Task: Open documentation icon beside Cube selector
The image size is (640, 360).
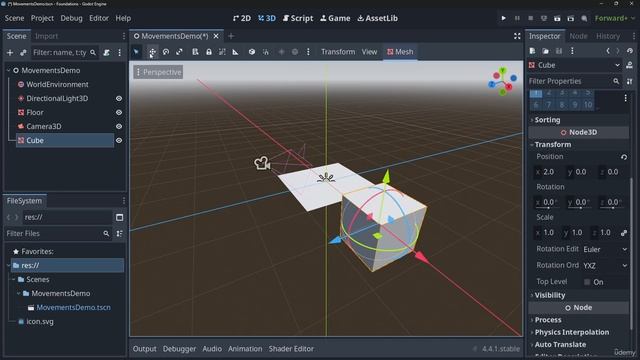Action: [x=629, y=65]
